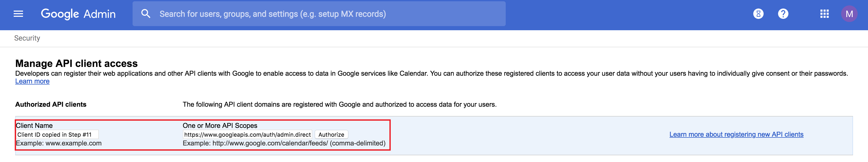This screenshot has height=162, width=868.
Task: Click the Authorized API clients label
Action: (51, 104)
